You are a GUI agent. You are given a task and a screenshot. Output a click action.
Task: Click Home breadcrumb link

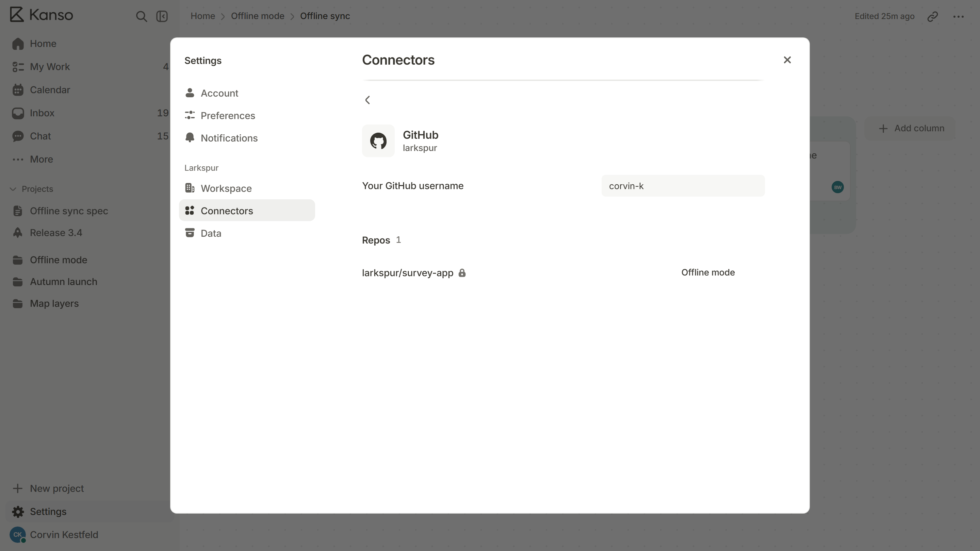(203, 16)
